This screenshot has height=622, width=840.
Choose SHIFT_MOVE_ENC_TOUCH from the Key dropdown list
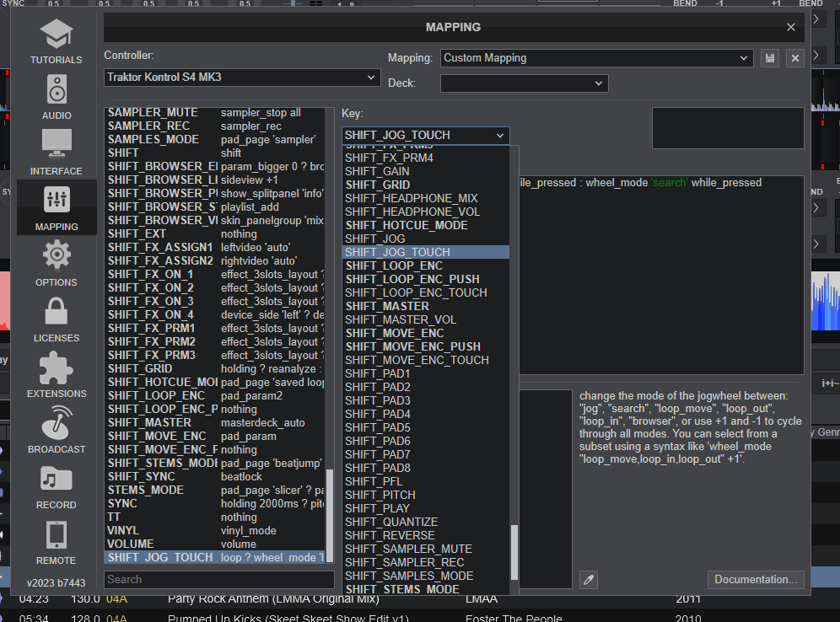(425, 360)
